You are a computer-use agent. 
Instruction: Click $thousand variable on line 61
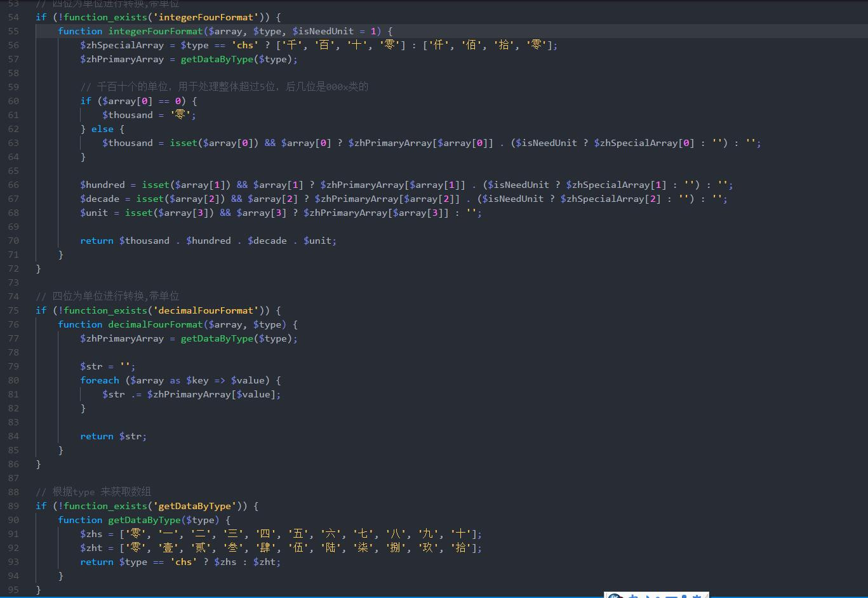(128, 115)
